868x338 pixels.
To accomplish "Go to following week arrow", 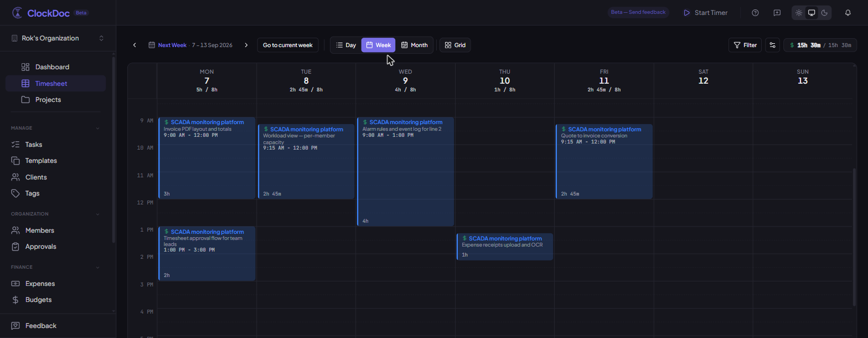I will 246,45.
